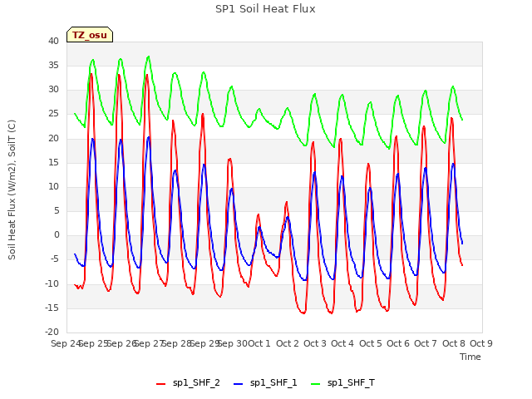This screenshot has width=532, height=399.
Task: Click the blue sp1_SHF_1 legend swatch
Action: point(239,384)
